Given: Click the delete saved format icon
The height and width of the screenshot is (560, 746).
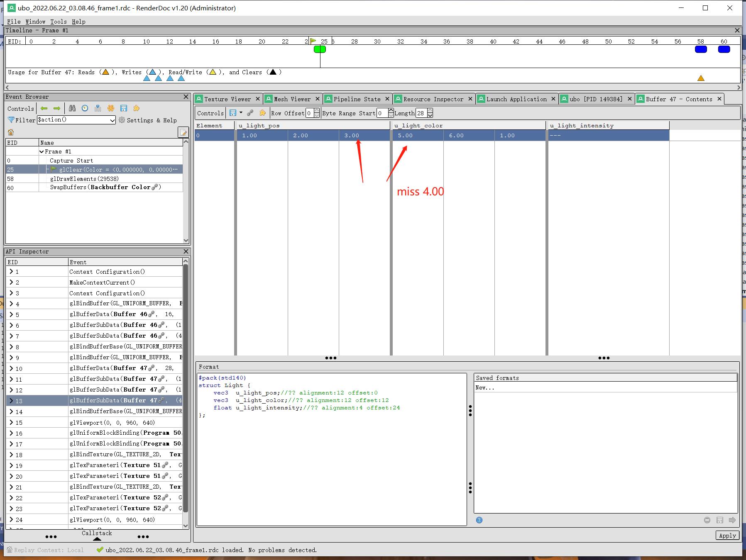Looking at the screenshot, I should (x=707, y=520).
